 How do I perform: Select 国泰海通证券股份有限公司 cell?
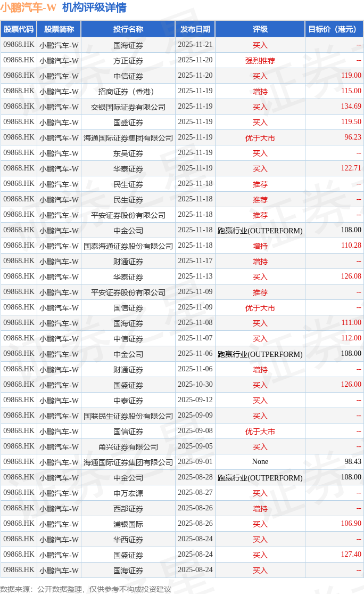point(128,246)
